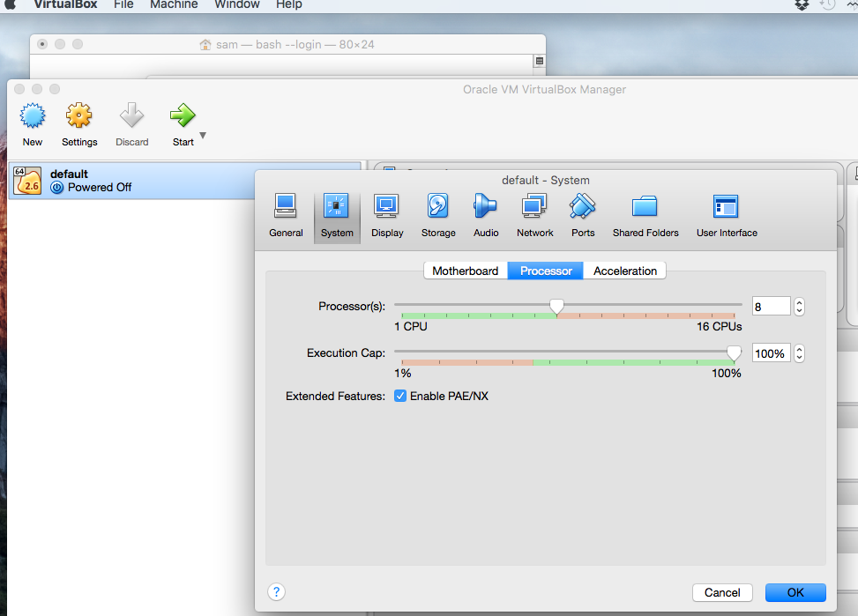Click the Discard toolbar icon

pos(132,115)
